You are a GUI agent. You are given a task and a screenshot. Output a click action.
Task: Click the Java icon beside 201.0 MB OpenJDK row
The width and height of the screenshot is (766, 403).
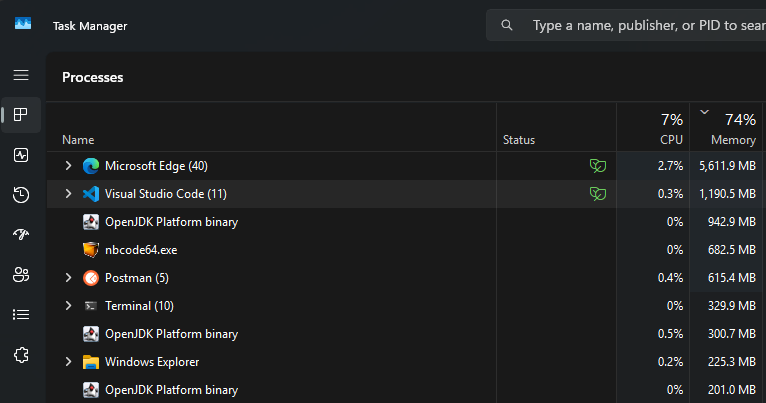[x=91, y=390]
